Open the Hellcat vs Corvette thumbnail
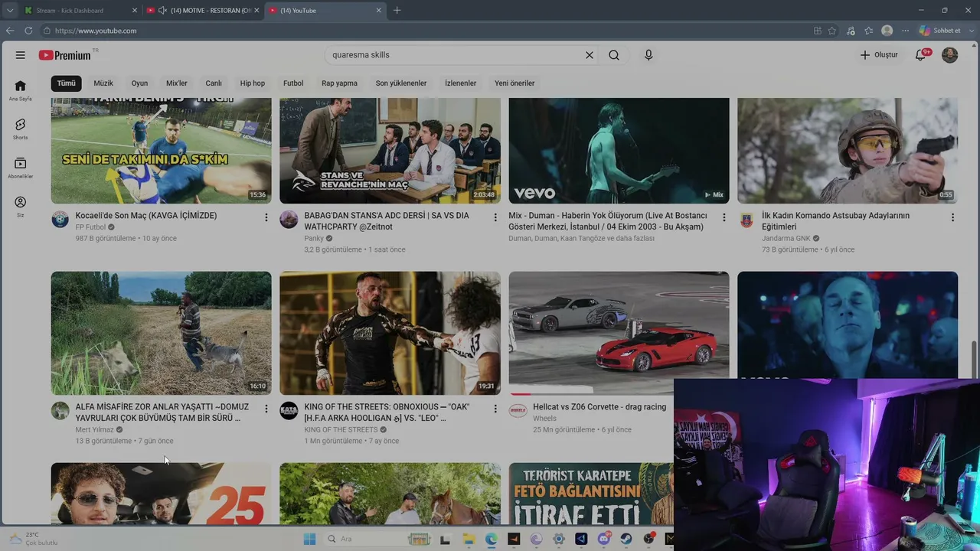Viewport: 980px width, 551px height. tap(619, 333)
